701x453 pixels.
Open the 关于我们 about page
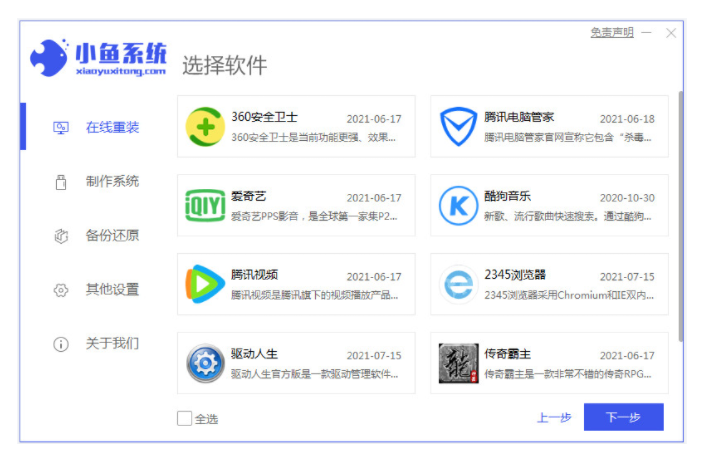(111, 343)
